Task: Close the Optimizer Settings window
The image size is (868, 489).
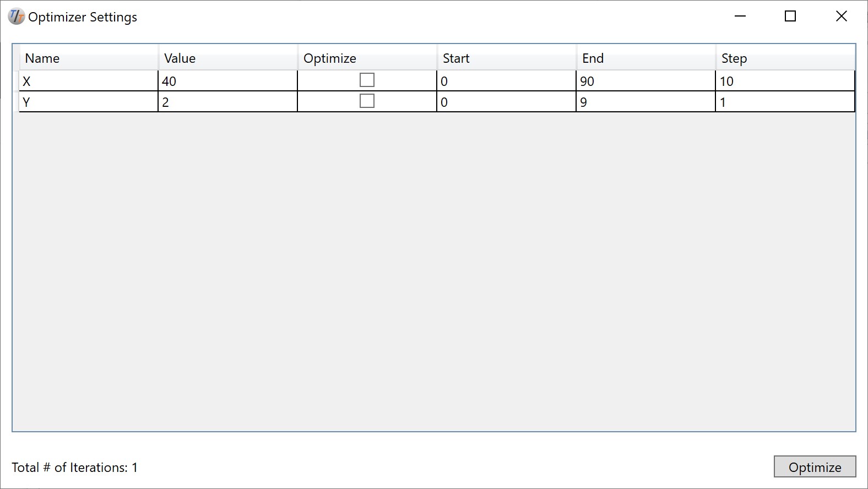Action: (842, 17)
